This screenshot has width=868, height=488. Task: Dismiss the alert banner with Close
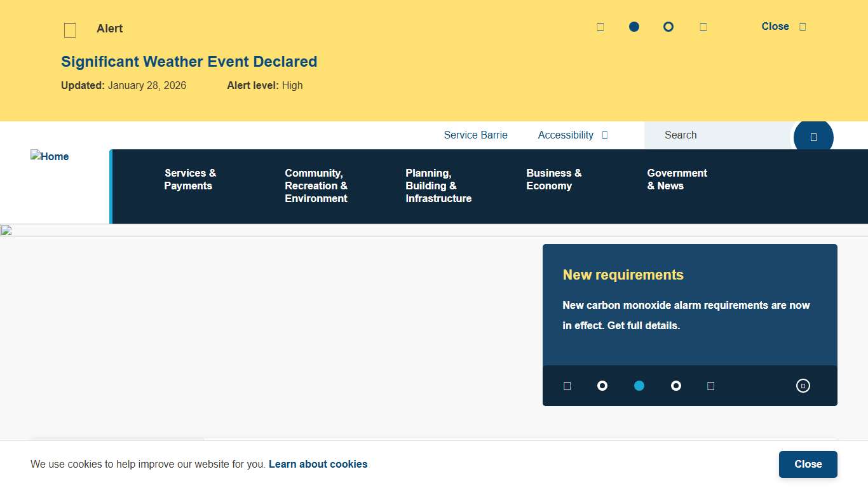click(x=783, y=27)
